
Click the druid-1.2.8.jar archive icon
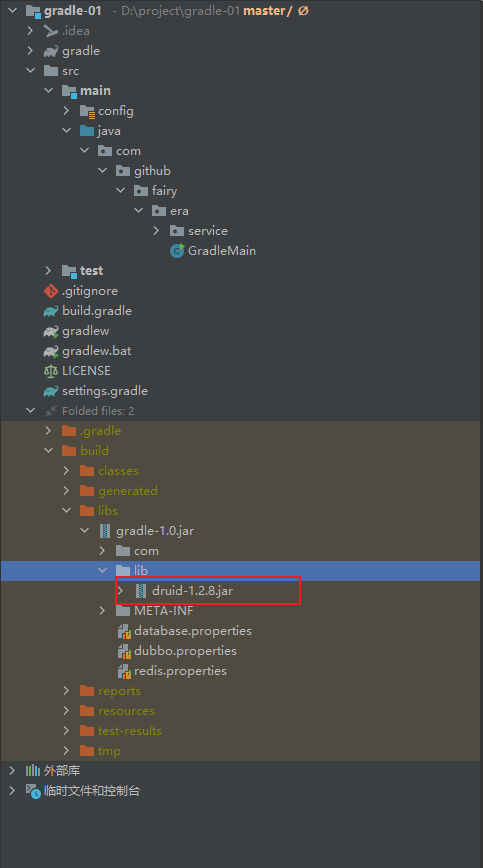[141, 591]
